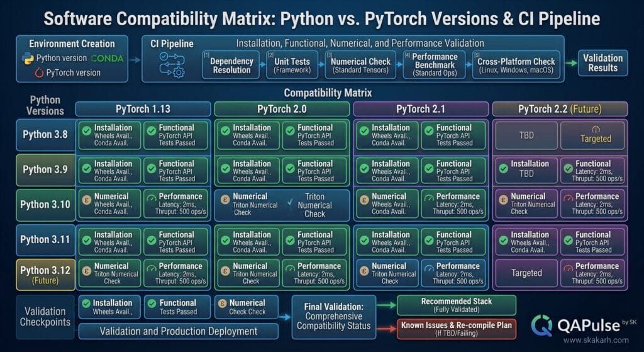Click check icon in Python 3.8 PyTorch 1.13 Installation
The height and width of the screenshot is (352, 644).
[87, 131]
